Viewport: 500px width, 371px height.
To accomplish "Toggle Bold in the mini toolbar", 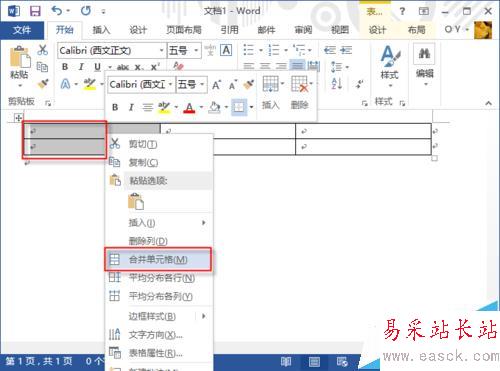I will [x=115, y=107].
